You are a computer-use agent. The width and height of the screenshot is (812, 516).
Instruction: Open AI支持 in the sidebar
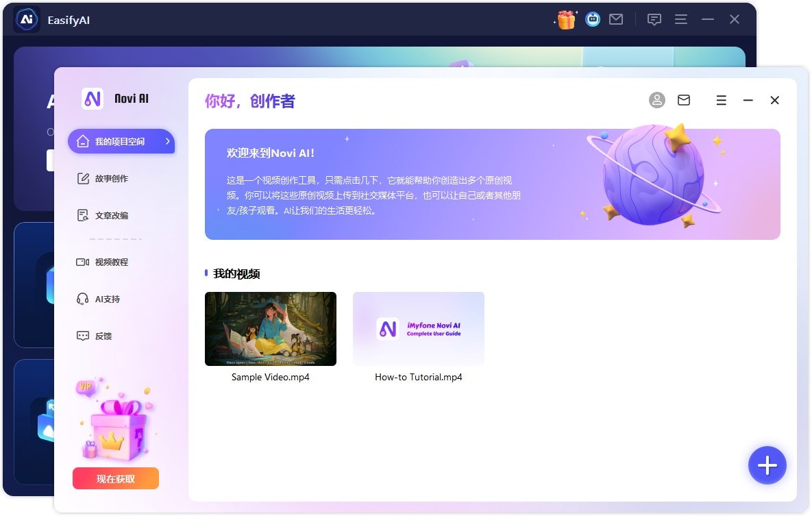pyautogui.click(x=99, y=299)
